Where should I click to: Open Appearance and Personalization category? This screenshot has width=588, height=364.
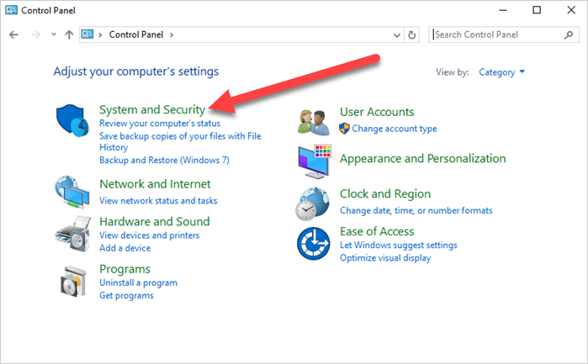tap(422, 159)
